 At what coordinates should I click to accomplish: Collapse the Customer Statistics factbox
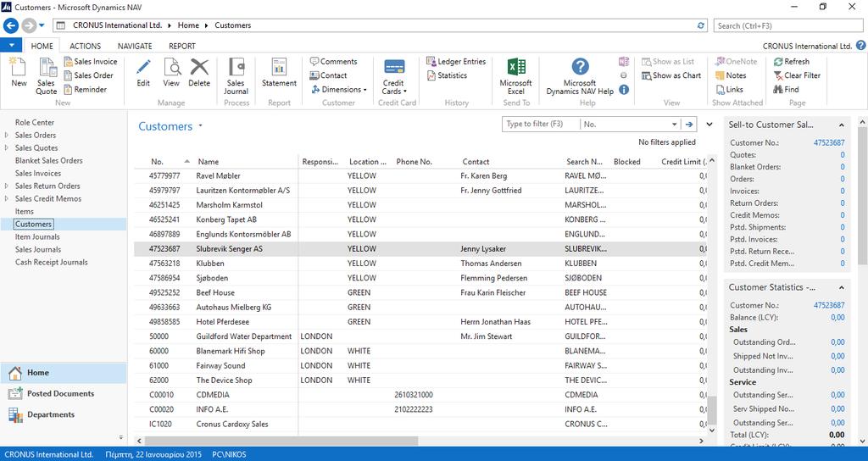842,288
